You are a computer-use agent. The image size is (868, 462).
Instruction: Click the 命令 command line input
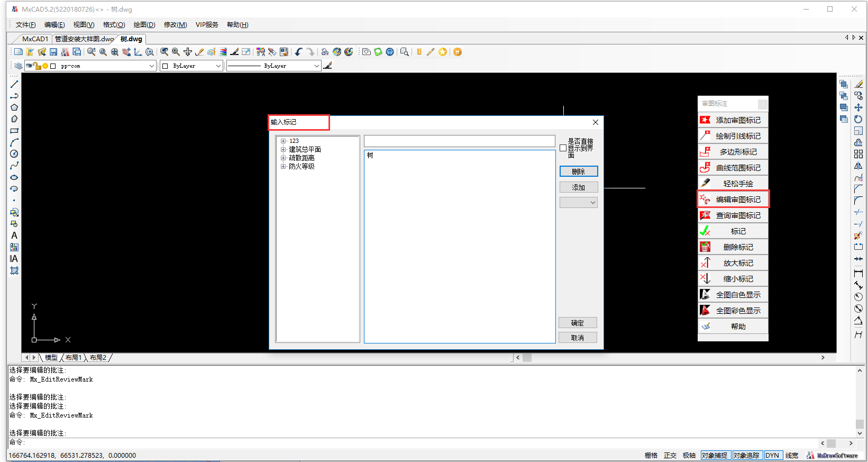421,442
